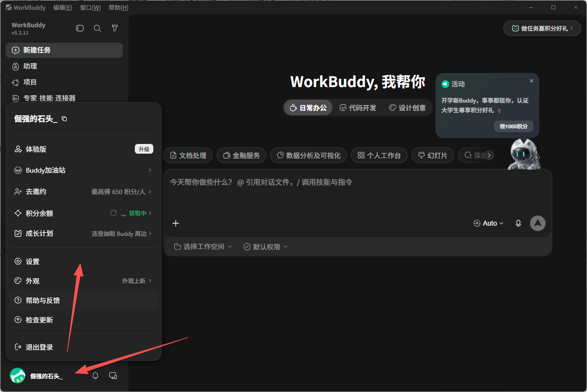Open notifications bell icon
The image size is (587, 392).
(x=95, y=375)
